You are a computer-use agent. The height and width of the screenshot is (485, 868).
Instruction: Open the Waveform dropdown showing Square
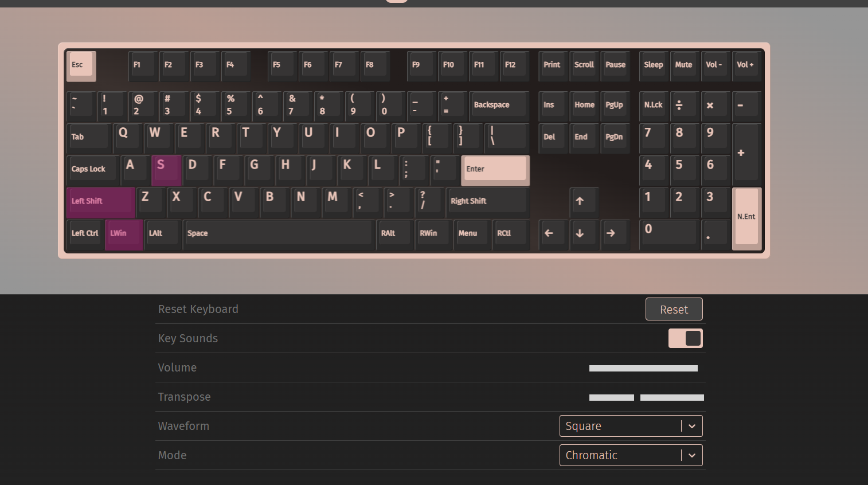631,426
